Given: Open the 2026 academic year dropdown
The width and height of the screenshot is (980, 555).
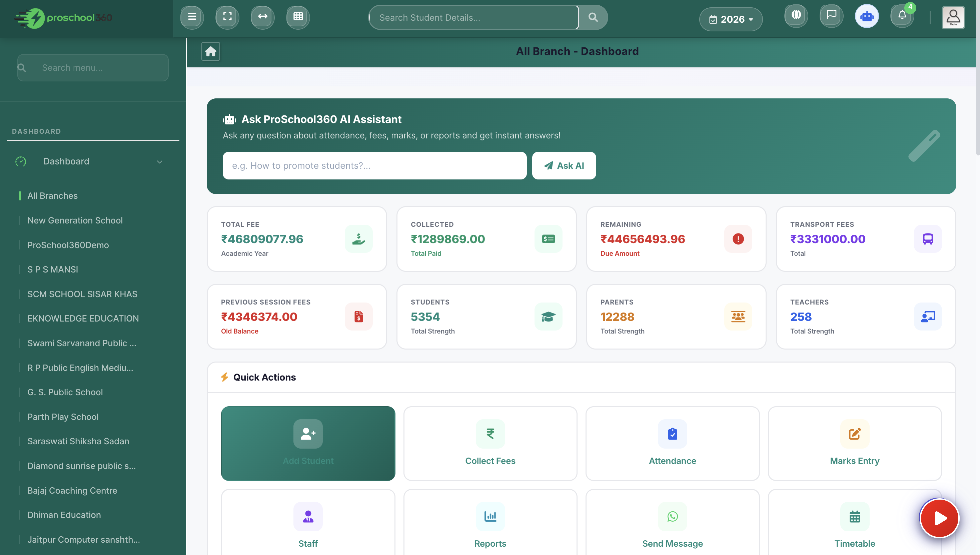Looking at the screenshot, I should coord(731,19).
